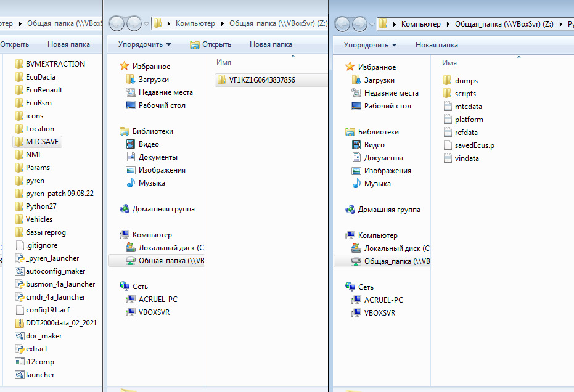
Task: Select _pyren_launcher Python file
Action: coord(47,258)
